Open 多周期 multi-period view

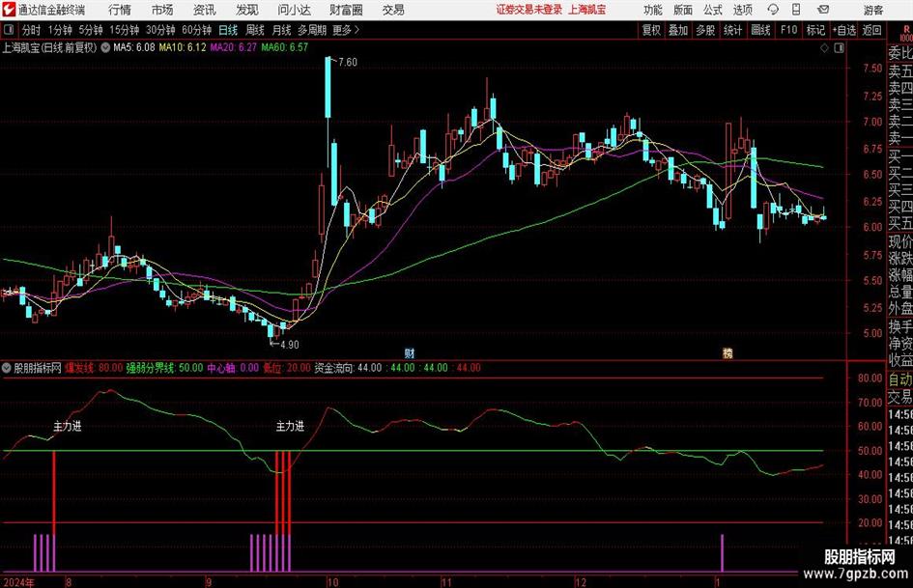312,30
